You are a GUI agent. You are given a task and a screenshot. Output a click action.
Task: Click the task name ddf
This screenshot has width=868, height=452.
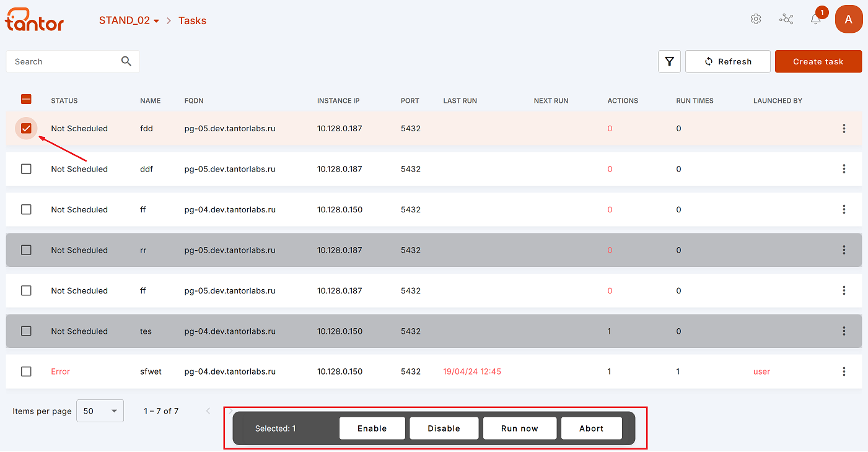tap(146, 169)
